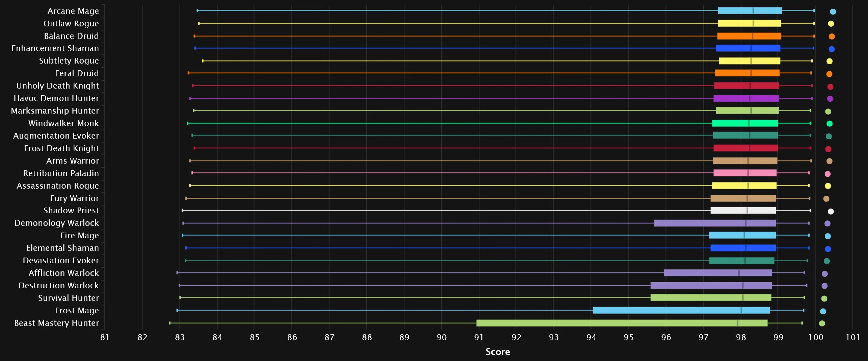Screen dimensions: 868x361
Task: Click the Feral Druid label
Action: click(77, 73)
